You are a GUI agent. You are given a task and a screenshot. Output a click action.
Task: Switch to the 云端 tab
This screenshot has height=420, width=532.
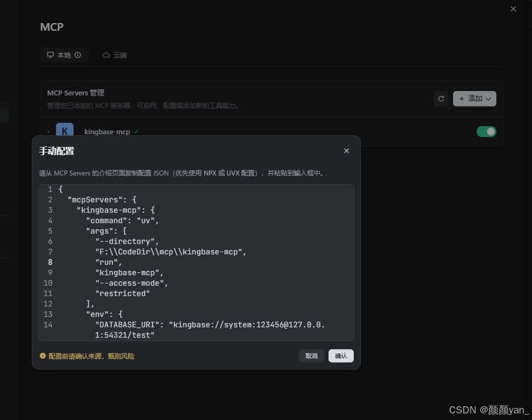click(x=115, y=55)
